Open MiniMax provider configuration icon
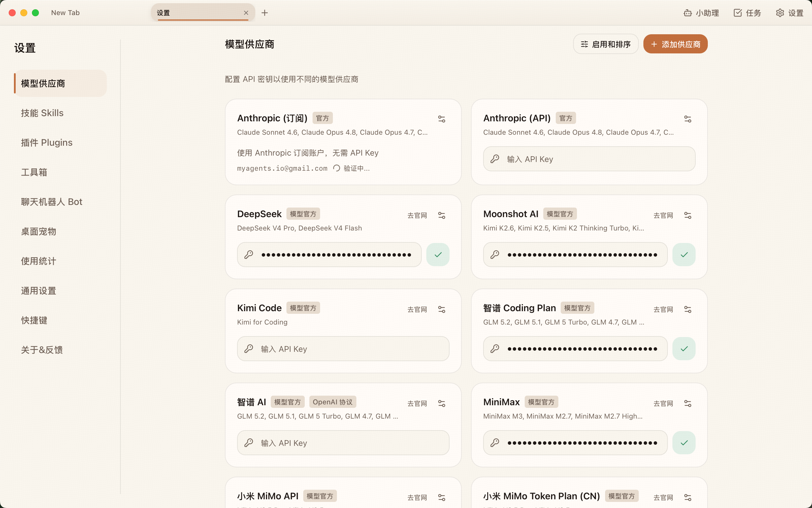812x508 pixels. (x=688, y=403)
